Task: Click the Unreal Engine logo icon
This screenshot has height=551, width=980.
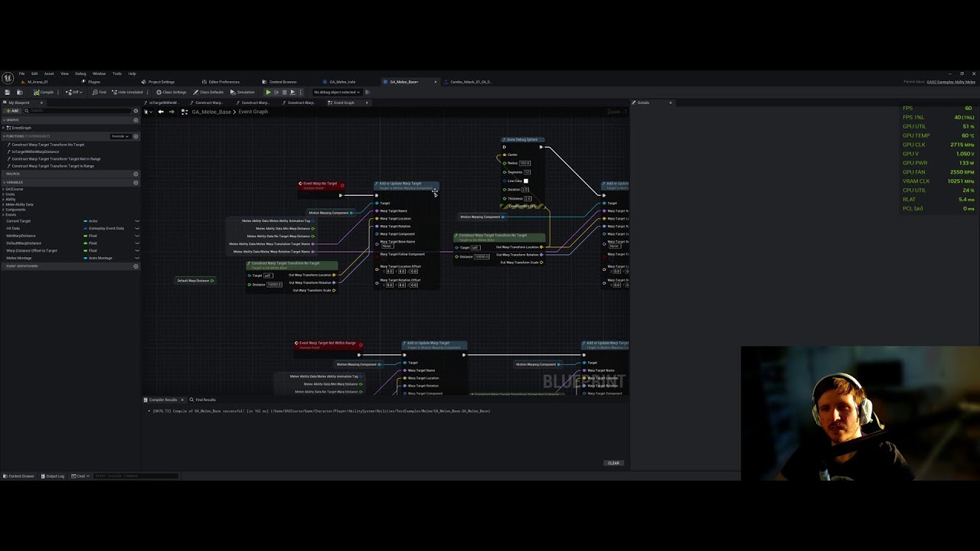Action: coord(8,78)
